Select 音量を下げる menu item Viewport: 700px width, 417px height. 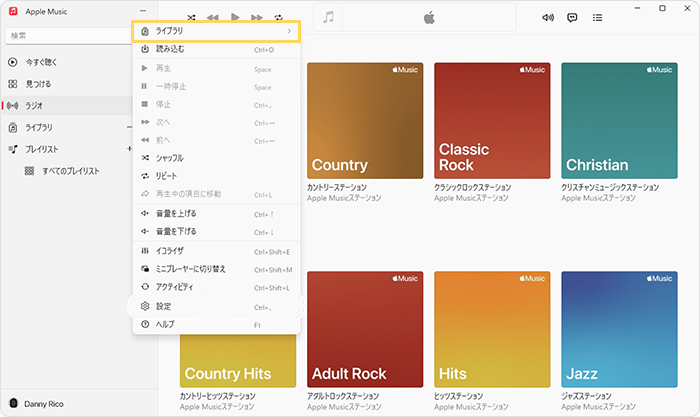pyautogui.click(x=216, y=232)
